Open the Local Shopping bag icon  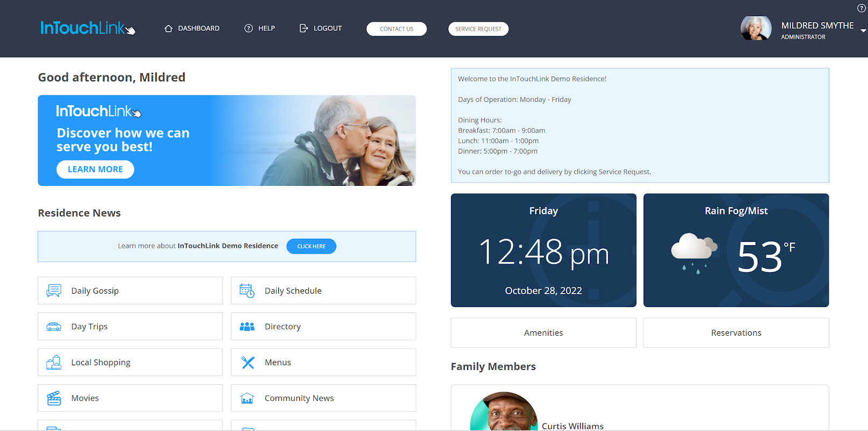[x=54, y=363]
